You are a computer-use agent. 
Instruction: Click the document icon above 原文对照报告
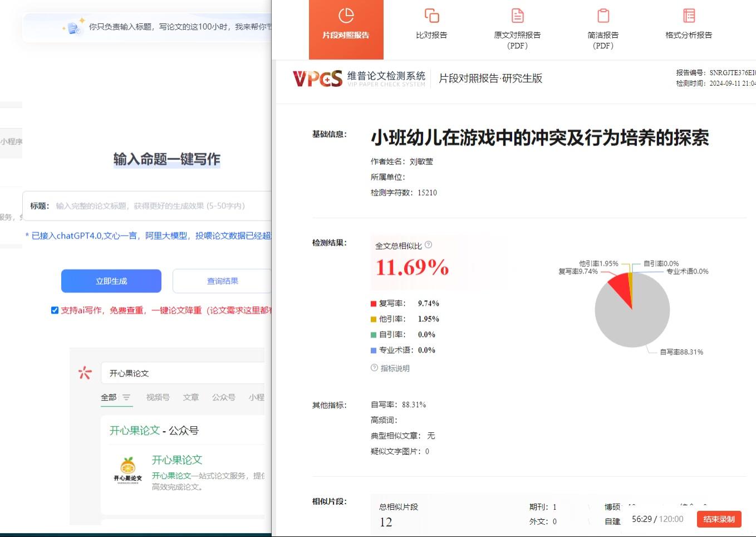[517, 16]
